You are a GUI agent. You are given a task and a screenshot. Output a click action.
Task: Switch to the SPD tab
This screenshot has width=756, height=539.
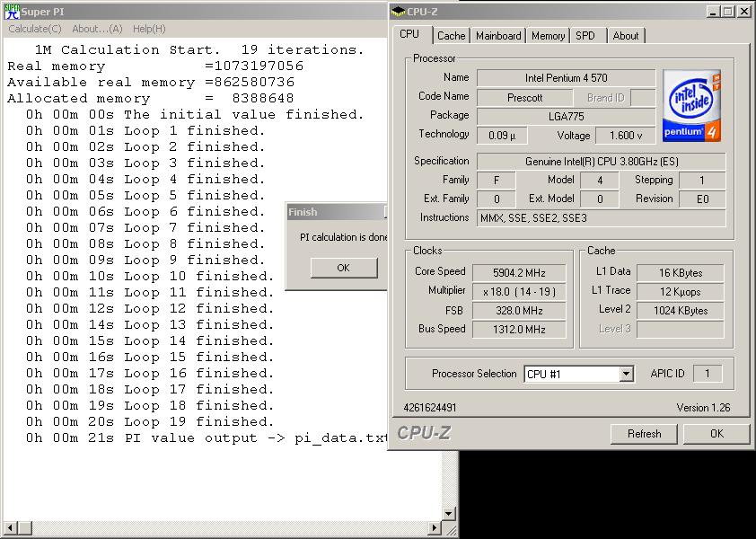(x=585, y=36)
